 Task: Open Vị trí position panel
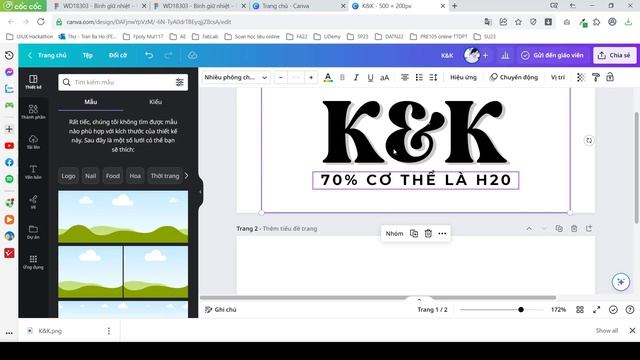(558, 77)
